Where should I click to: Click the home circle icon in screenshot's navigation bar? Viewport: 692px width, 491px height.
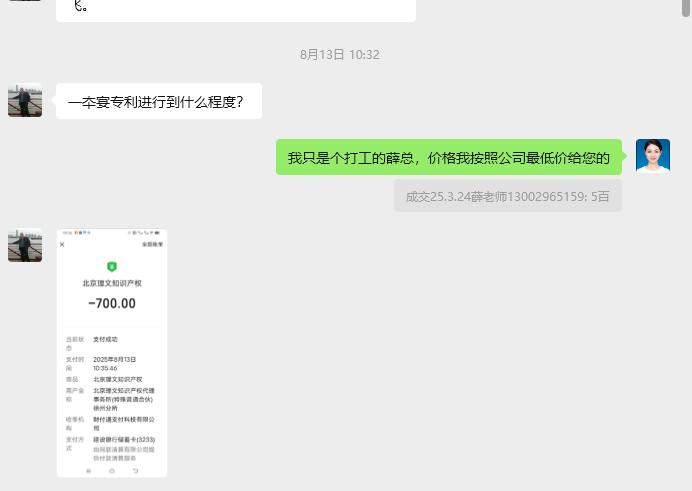point(112,471)
